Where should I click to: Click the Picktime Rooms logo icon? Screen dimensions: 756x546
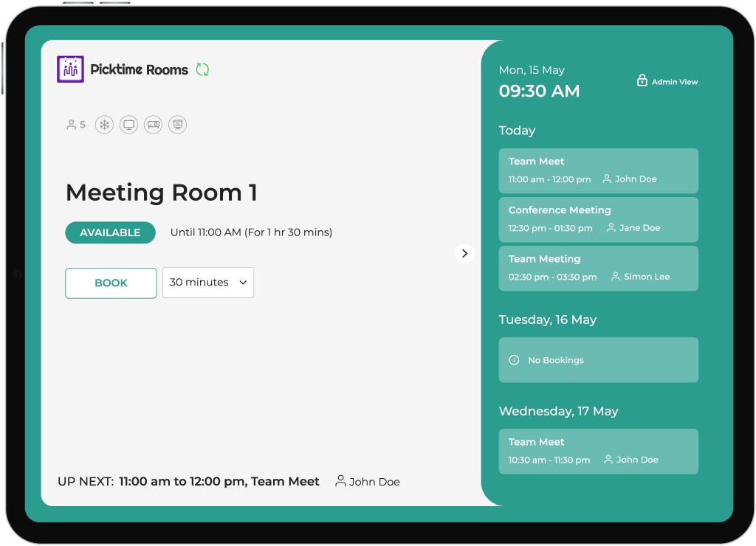click(x=70, y=69)
